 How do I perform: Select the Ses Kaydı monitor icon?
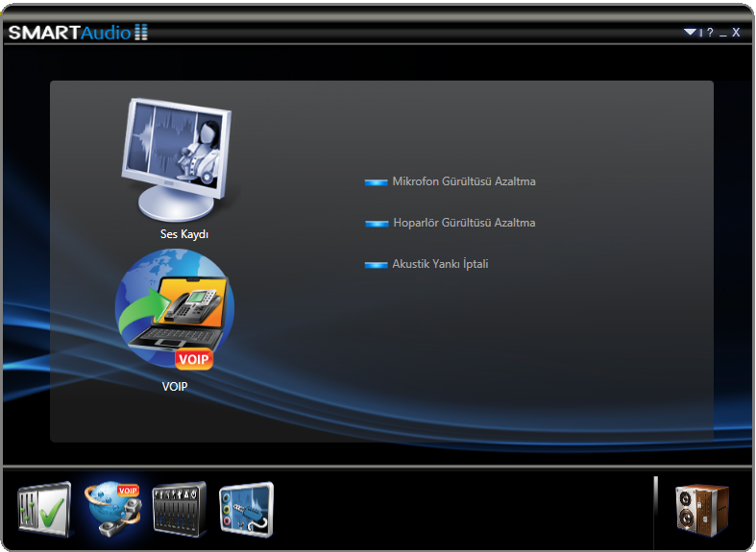coord(177,159)
